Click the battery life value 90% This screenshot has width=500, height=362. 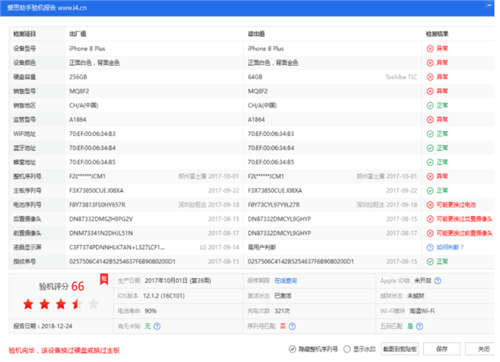click(150, 311)
